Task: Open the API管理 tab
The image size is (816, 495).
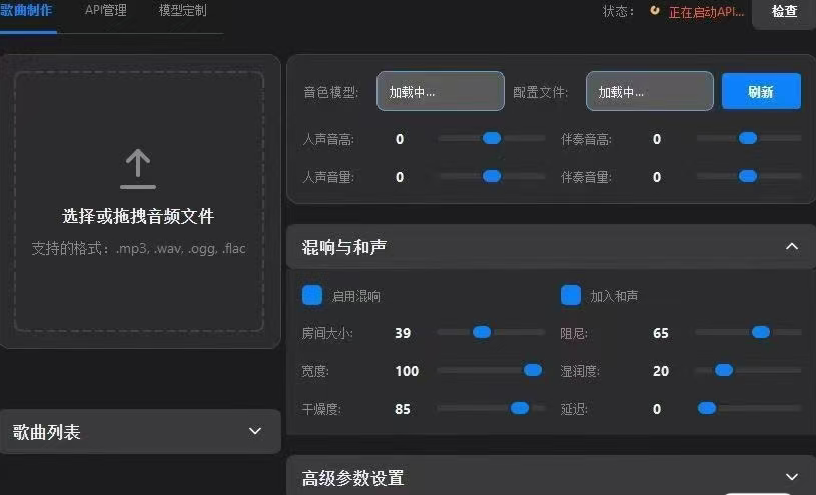Action: [106, 10]
